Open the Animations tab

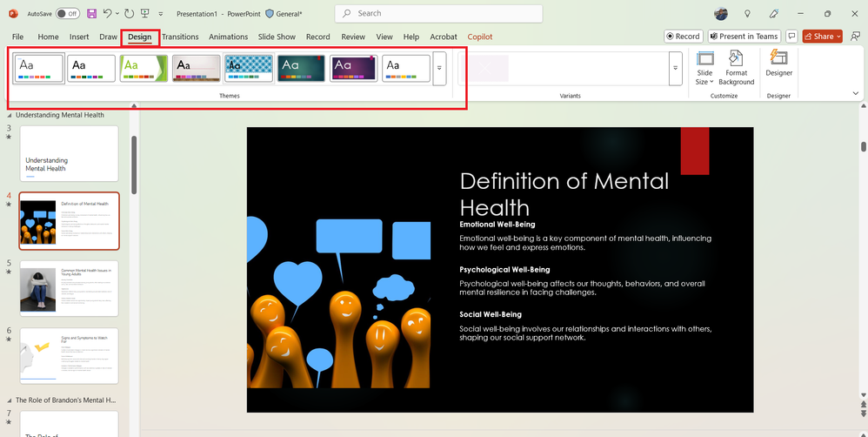(228, 37)
